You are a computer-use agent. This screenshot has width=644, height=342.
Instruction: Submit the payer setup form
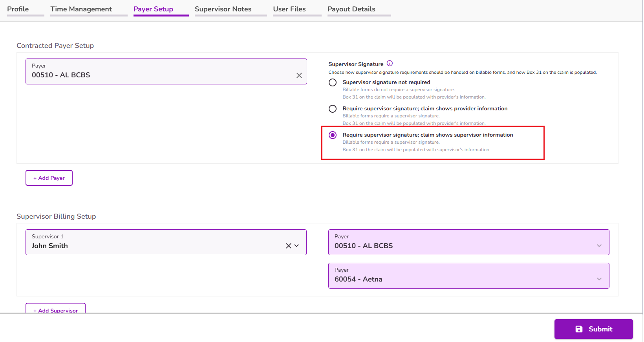[593, 329]
